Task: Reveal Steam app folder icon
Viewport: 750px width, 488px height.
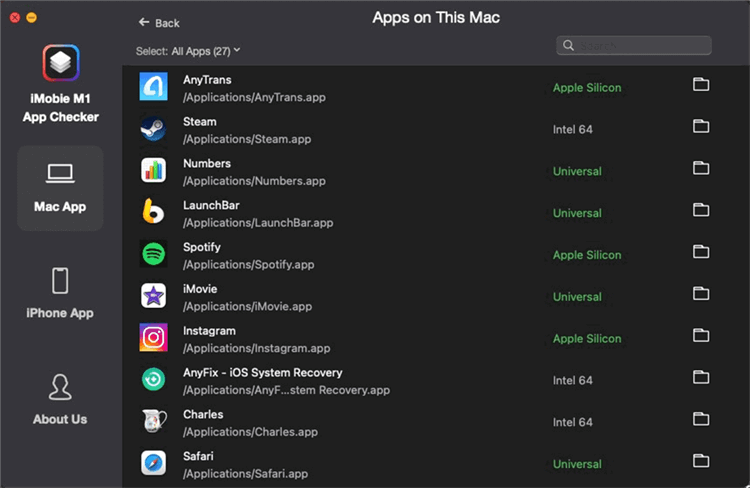Action: click(x=701, y=126)
